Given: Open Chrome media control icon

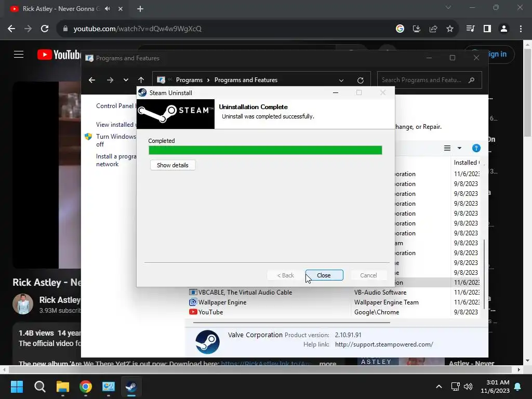Looking at the screenshot, I should (470, 29).
